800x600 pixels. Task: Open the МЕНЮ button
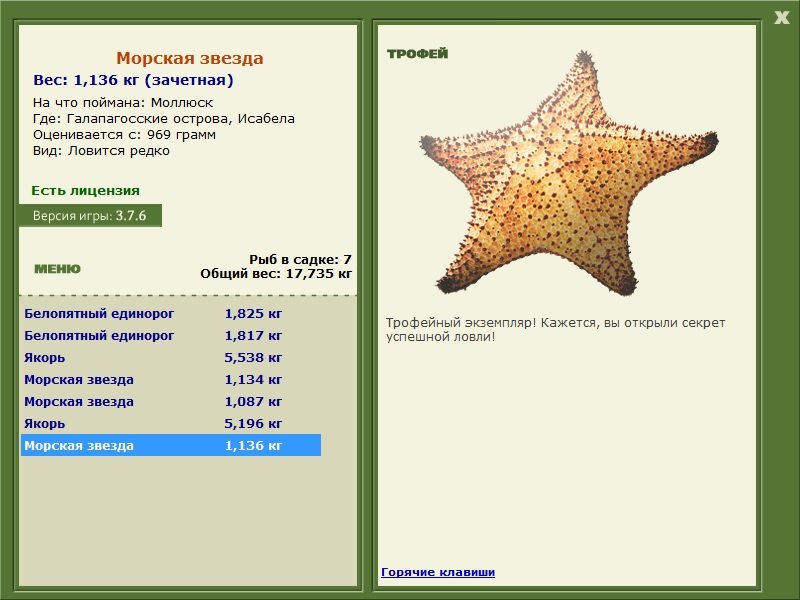[x=57, y=269]
